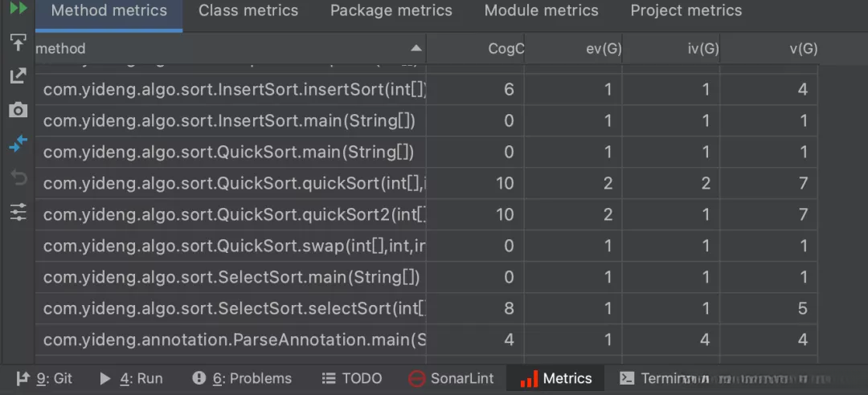
Task: Click the export metrics upload icon
Action: 18,43
